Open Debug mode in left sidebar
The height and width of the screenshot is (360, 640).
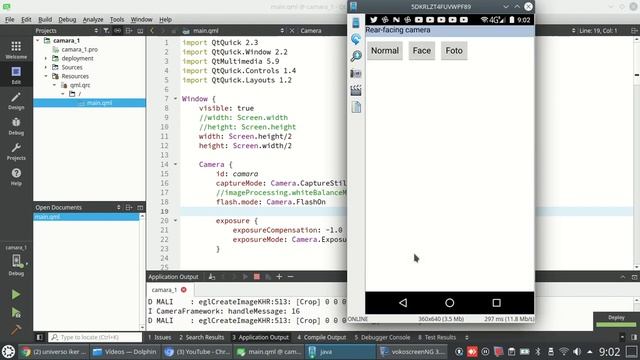coord(16,126)
